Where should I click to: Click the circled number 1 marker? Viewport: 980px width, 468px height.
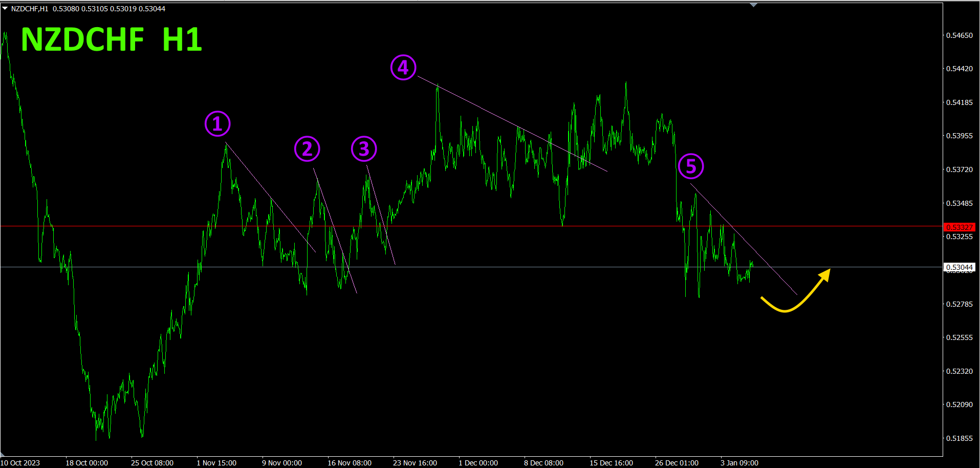pyautogui.click(x=217, y=124)
